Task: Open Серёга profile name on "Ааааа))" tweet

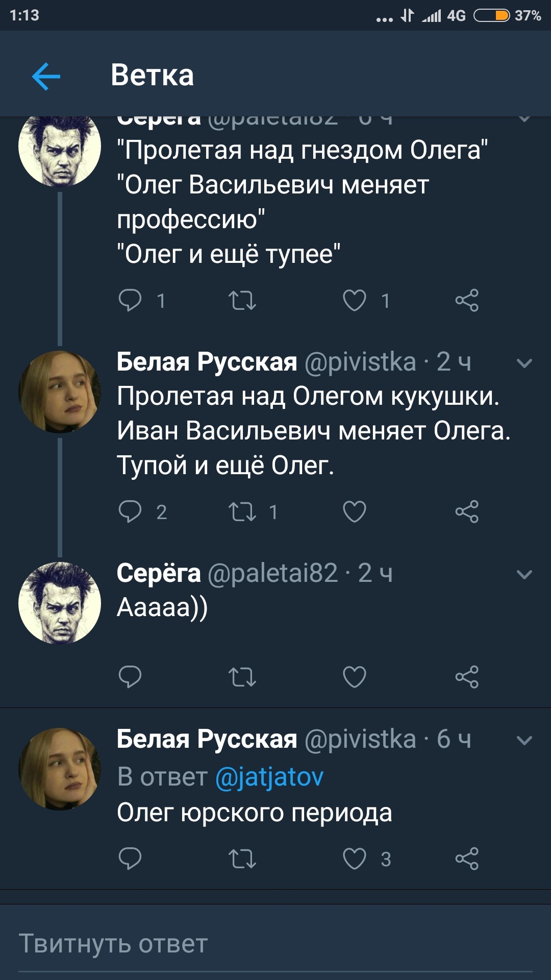Action: pyautogui.click(x=159, y=573)
